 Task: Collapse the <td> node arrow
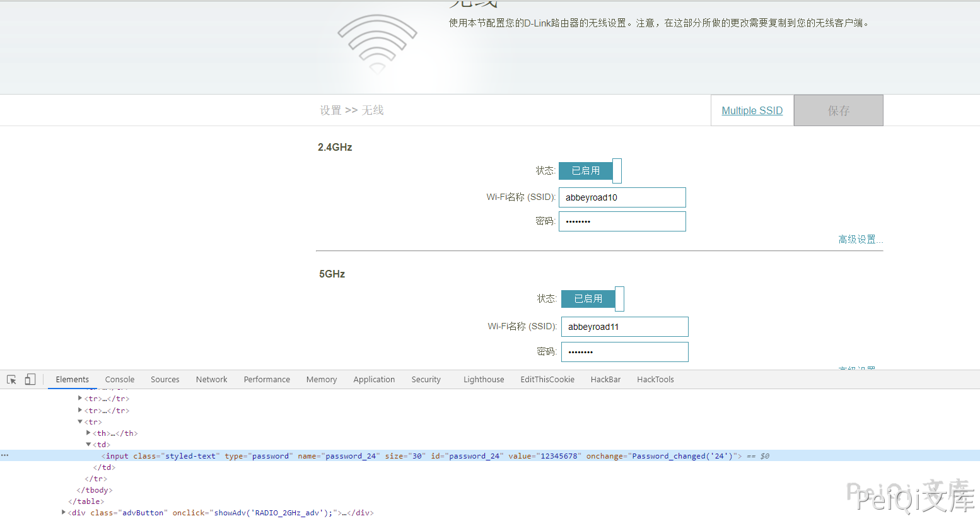[x=88, y=445]
